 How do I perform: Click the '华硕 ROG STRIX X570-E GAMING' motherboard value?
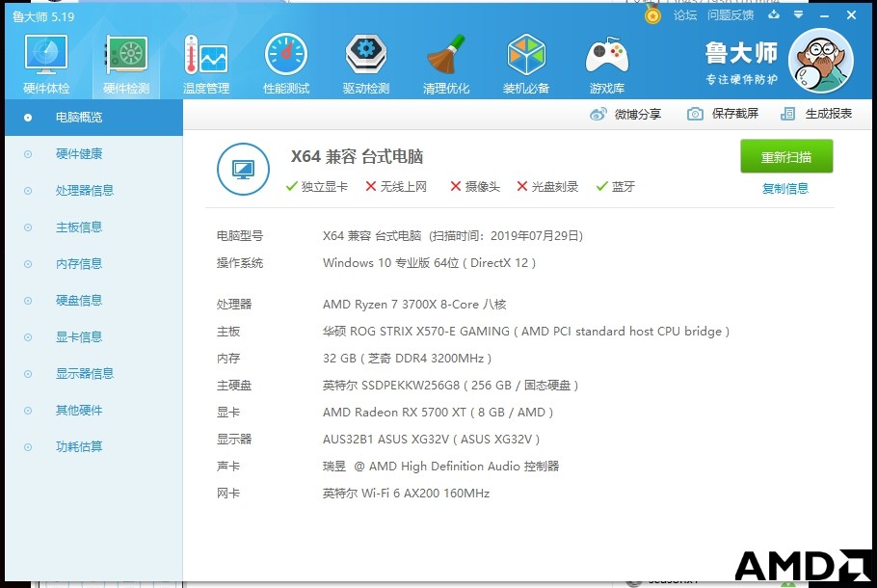pos(416,332)
